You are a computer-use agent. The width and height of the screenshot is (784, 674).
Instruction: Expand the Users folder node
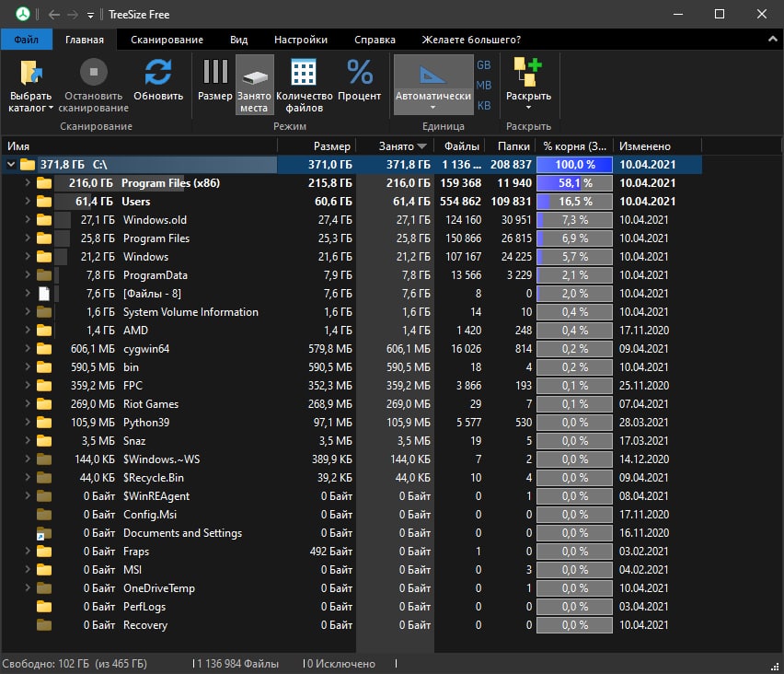[28, 201]
